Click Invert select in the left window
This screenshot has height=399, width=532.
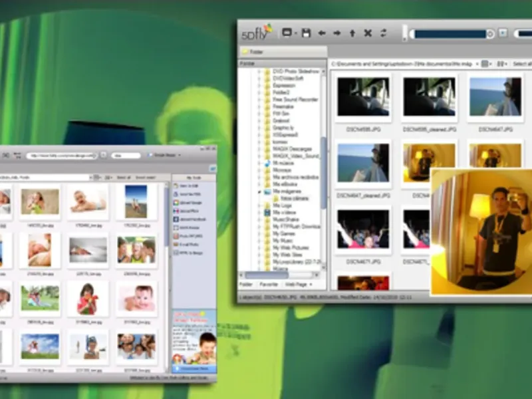pyautogui.click(x=146, y=177)
